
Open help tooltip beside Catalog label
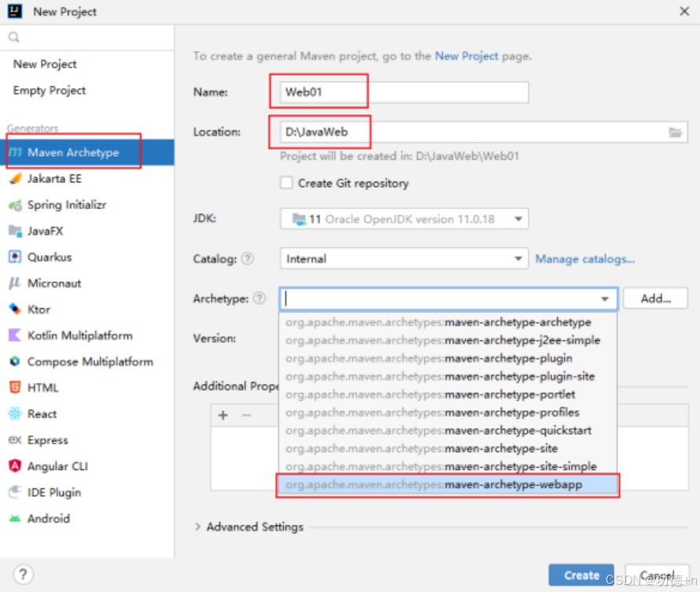[x=247, y=259]
